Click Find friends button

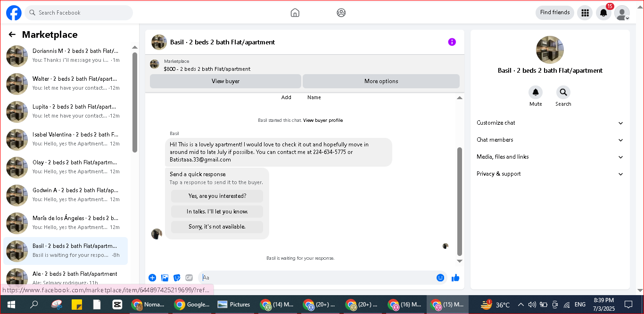point(555,13)
